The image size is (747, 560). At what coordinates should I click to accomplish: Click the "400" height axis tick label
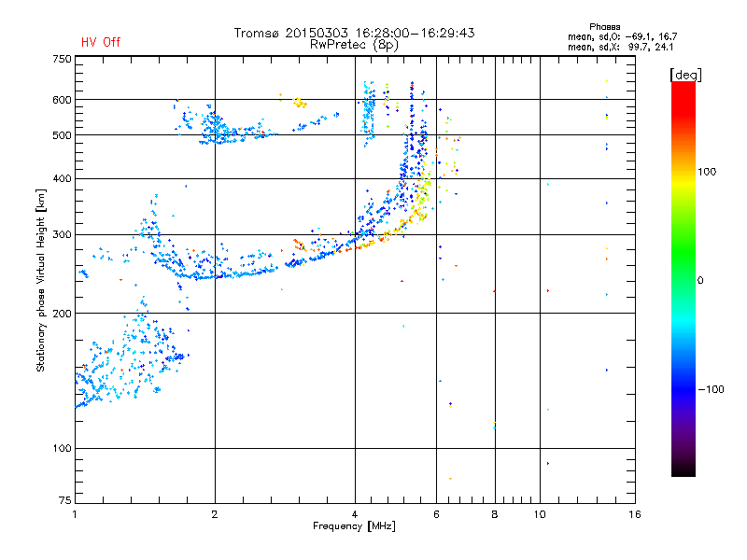(62, 178)
